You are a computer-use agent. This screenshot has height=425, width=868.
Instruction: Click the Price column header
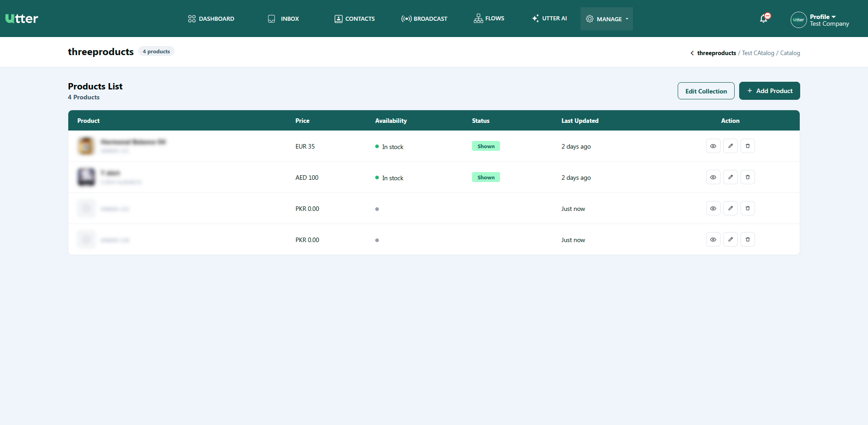pyautogui.click(x=302, y=121)
